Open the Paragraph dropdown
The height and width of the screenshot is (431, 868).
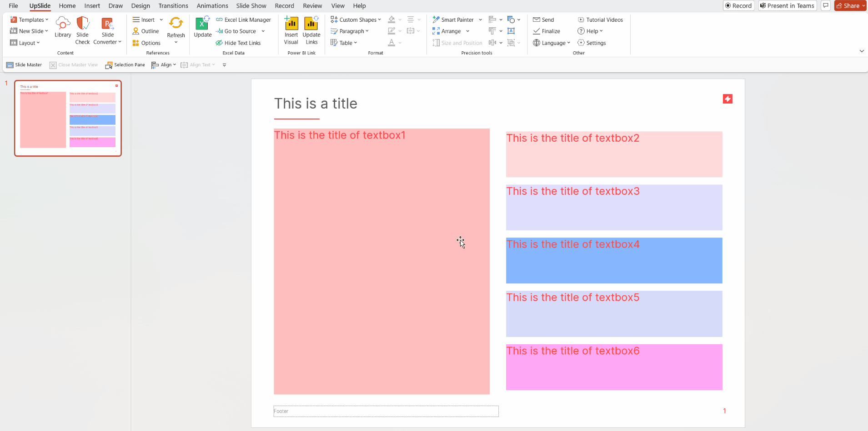(x=350, y=31)
